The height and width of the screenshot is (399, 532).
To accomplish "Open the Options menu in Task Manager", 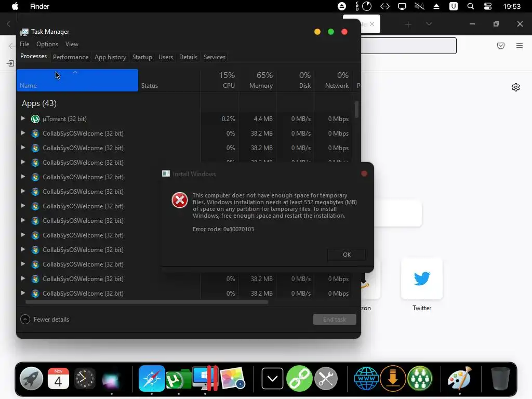I will pos(47,44).
